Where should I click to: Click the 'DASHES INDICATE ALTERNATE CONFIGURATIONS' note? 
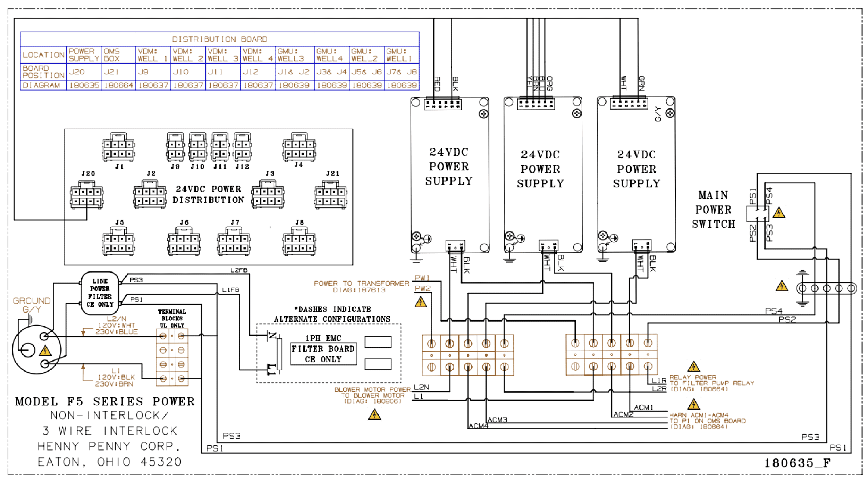[332, 314]
